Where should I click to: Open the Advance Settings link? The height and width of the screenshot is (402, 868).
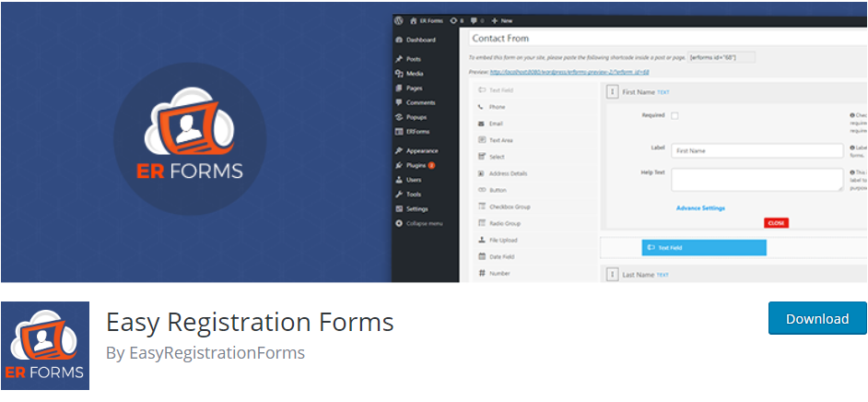[700, 208]
